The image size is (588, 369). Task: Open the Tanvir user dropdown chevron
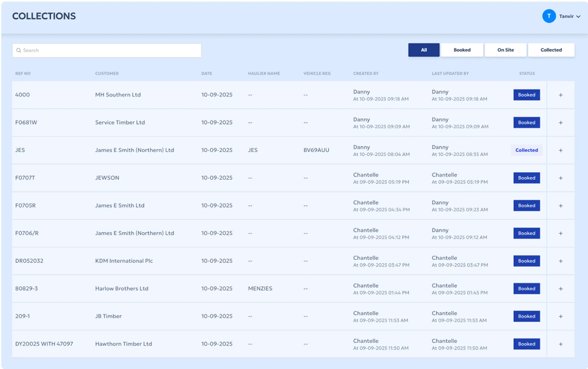click(578, 16)
